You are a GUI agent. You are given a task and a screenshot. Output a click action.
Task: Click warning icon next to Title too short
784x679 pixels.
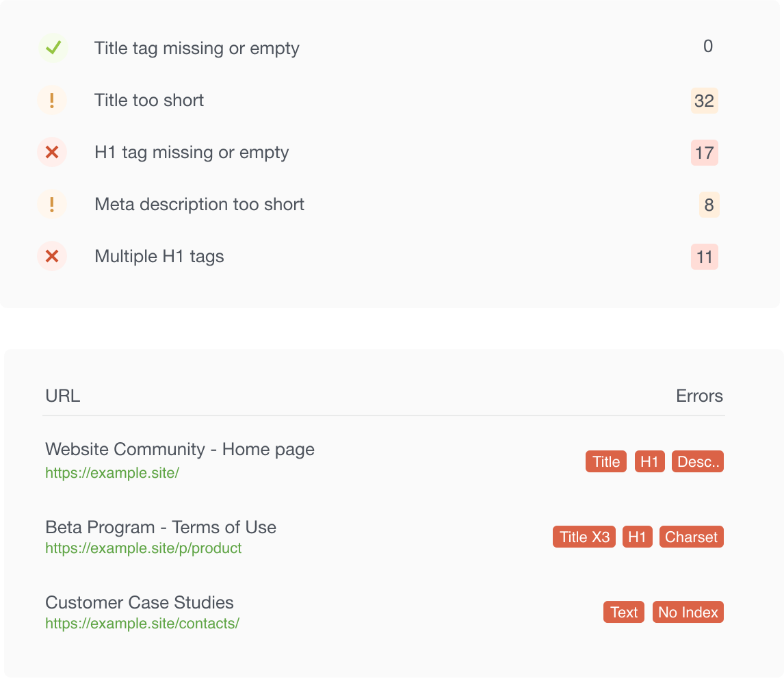[52, 101]
